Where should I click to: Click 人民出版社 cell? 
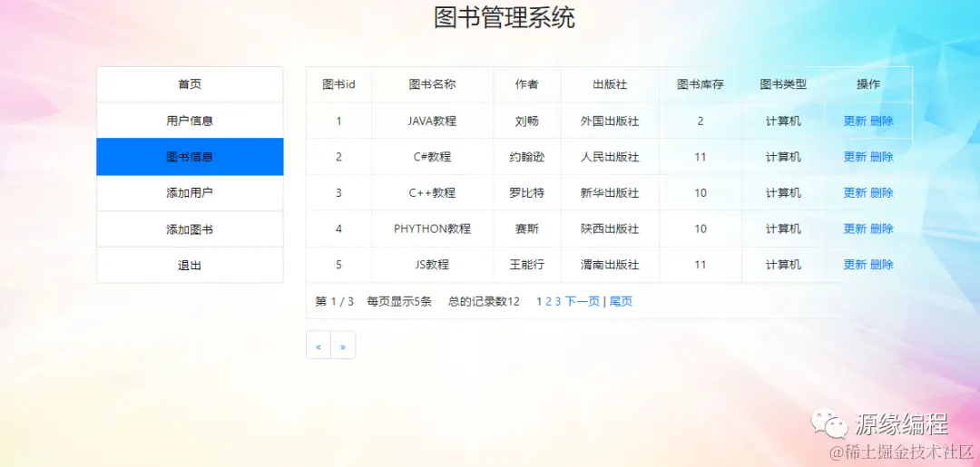[610, 157]
